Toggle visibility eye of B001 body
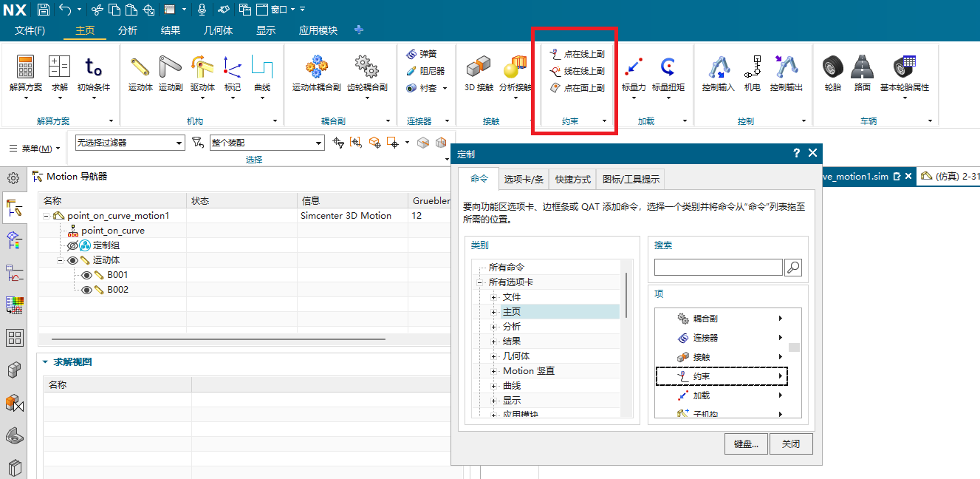 click(87, 275)
